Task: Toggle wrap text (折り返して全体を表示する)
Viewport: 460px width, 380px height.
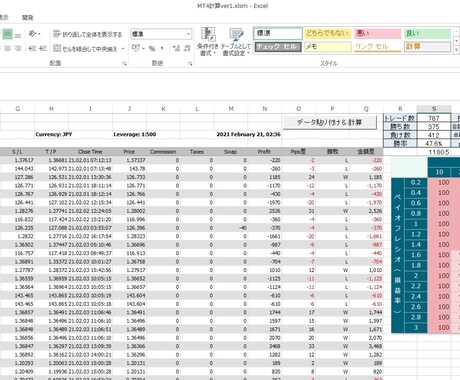Action: click(x=88, y=34)
